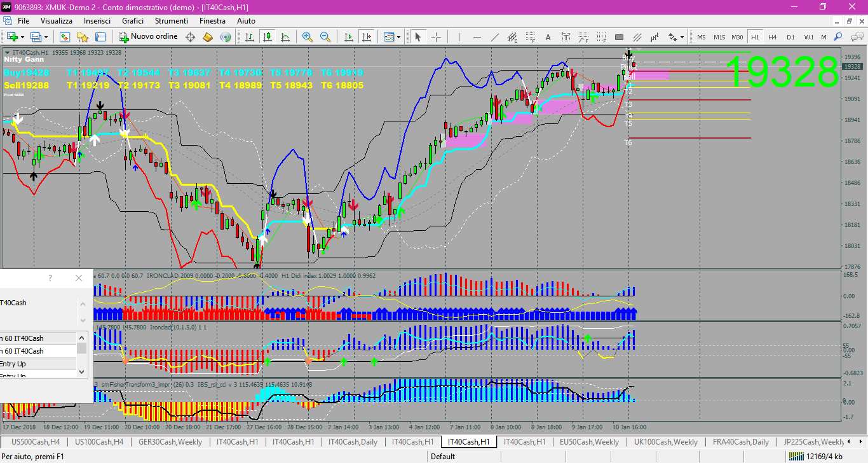Click alert list scroll-down arrow

(x=81, y=371)
